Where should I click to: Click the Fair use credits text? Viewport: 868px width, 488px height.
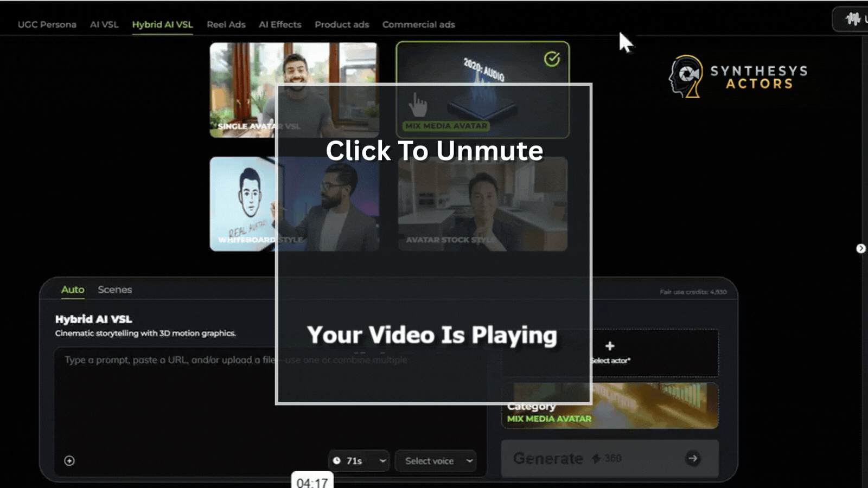click(x=693, y=292)
